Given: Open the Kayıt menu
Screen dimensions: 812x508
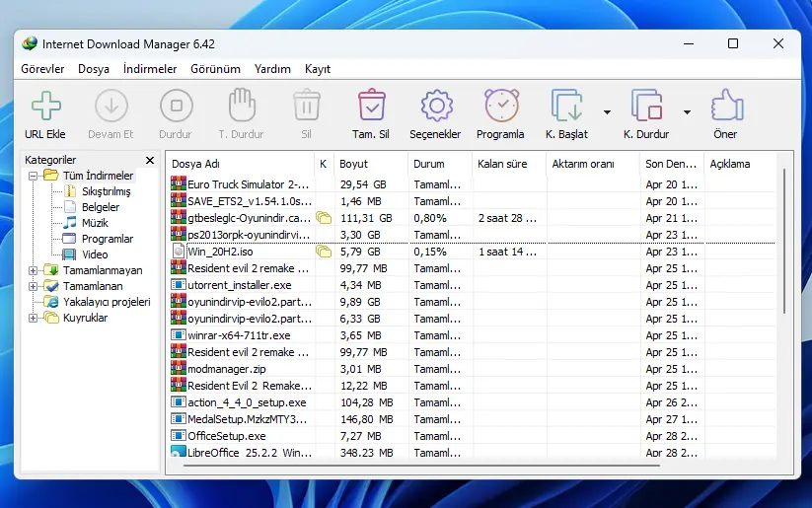Looking at the screenshot, I should point(318,69).
